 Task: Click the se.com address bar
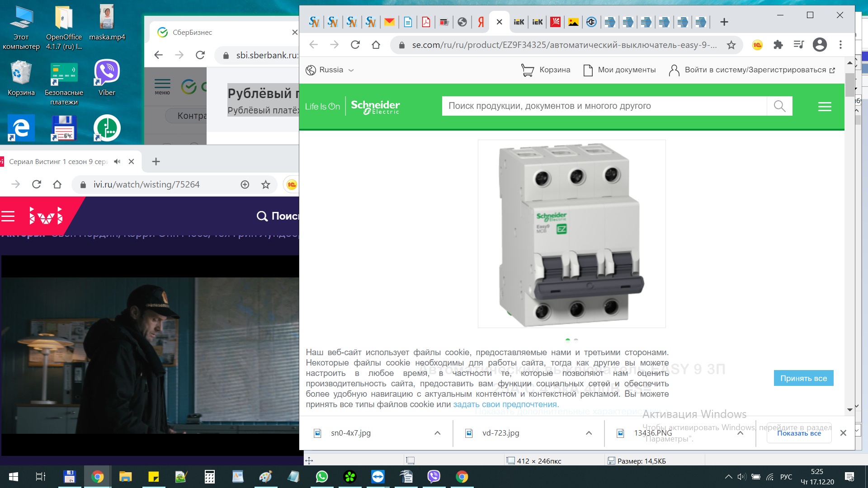click(x=564, y=45)
